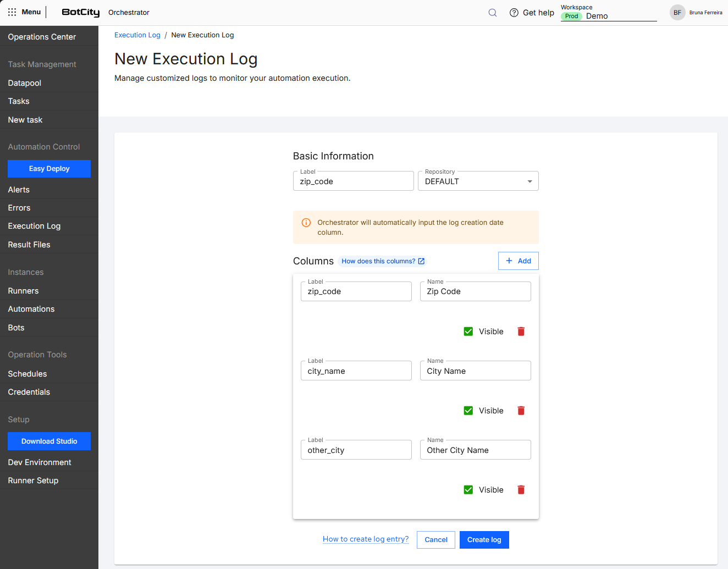Click the Label field with other_city
728x569 pixels.
pos(356,450)
